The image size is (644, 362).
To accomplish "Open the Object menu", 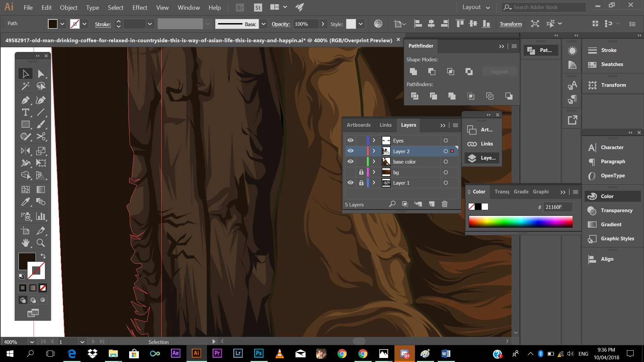I will tap(68, 7).
